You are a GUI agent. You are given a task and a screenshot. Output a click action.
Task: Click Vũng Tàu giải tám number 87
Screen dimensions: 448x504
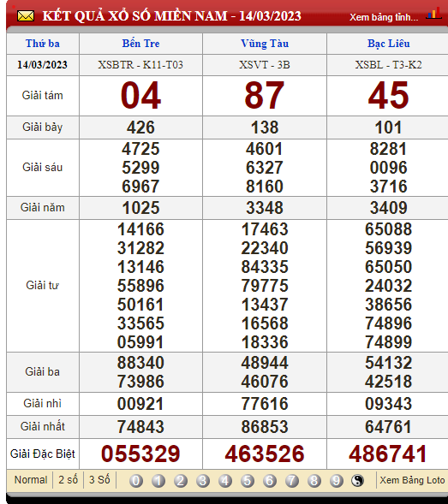coord(265,96)
